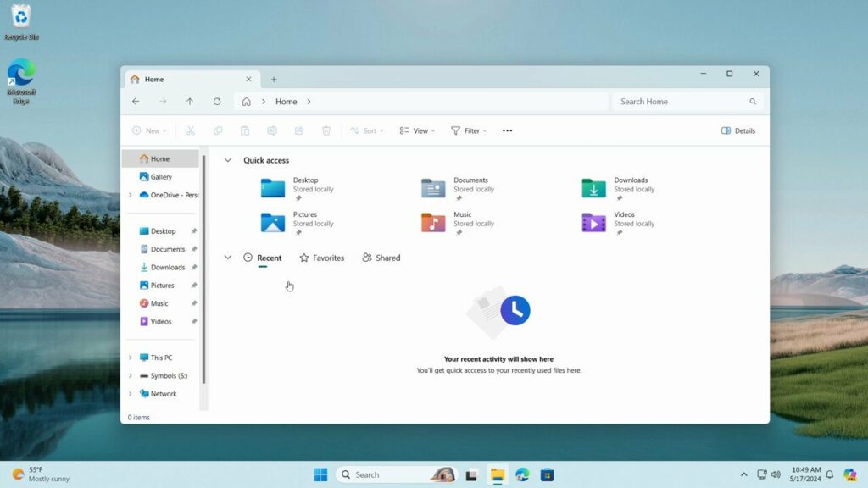Unpin Desktop in the sidebar

point(194,231)
